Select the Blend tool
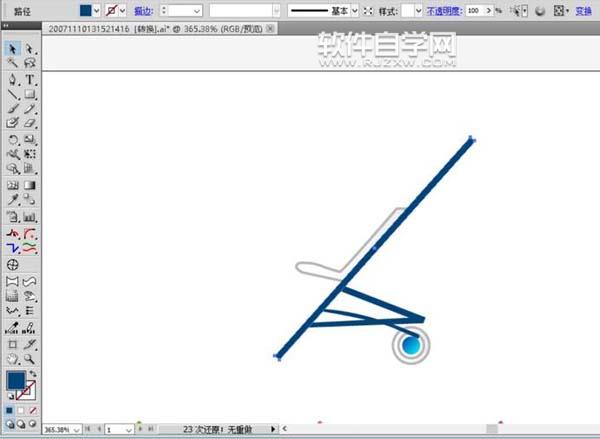This screenshot has height=439, width=600. click(29, 199)
